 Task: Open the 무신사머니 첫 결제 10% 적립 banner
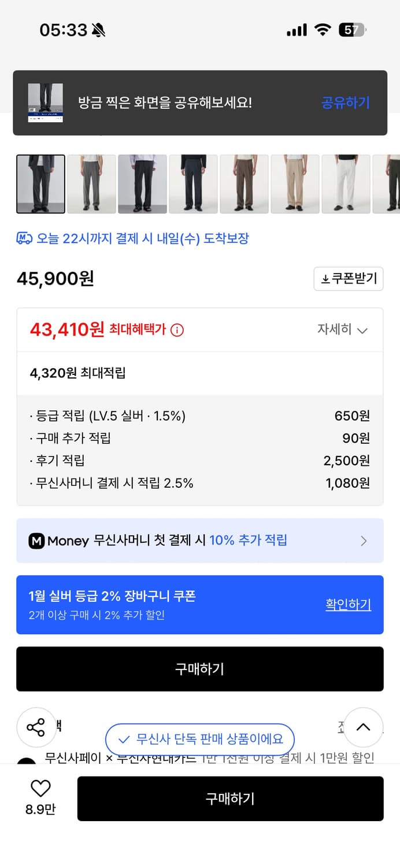click(x=199, y=540)
